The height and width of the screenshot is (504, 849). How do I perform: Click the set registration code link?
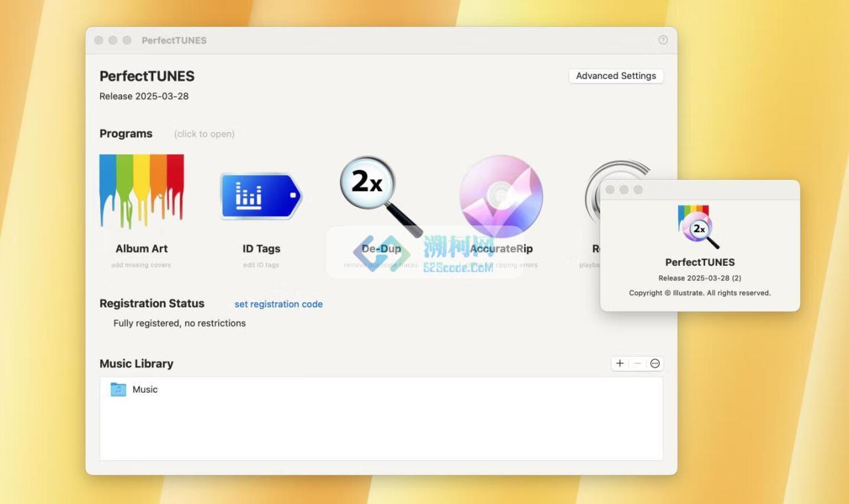pyautogui.click(x=279, y=304)
